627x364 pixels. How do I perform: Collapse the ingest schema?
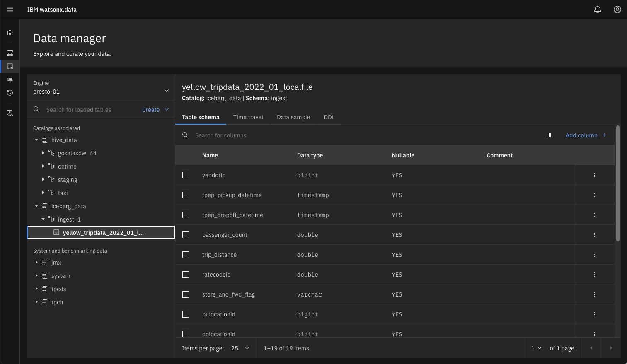pos(43,219)
